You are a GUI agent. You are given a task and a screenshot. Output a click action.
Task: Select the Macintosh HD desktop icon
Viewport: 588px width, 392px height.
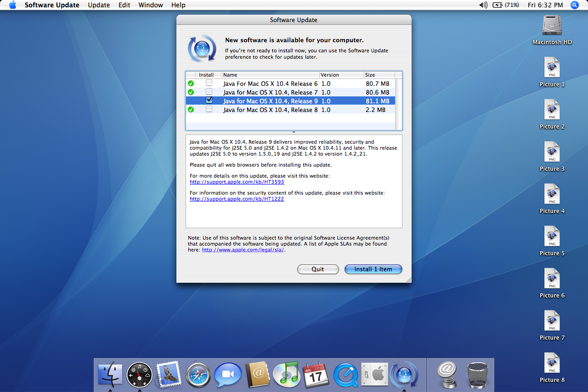click(x=552, y=30)
